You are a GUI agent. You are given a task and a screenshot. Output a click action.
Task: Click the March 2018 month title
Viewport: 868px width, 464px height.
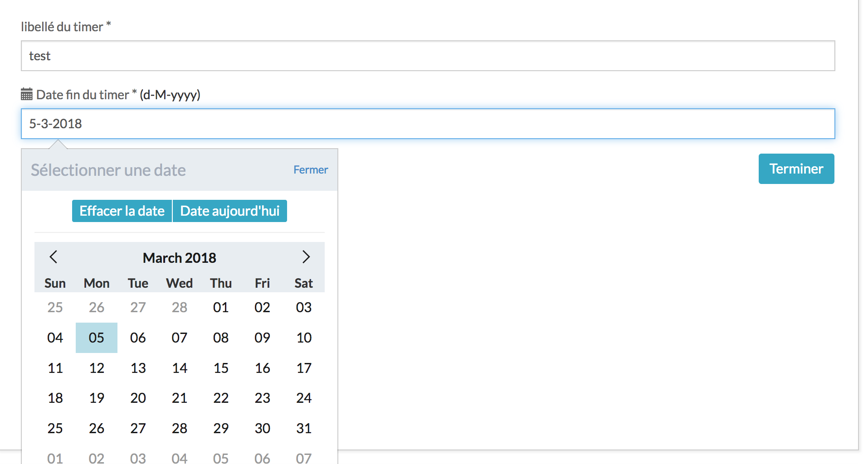tap(180, 257)
